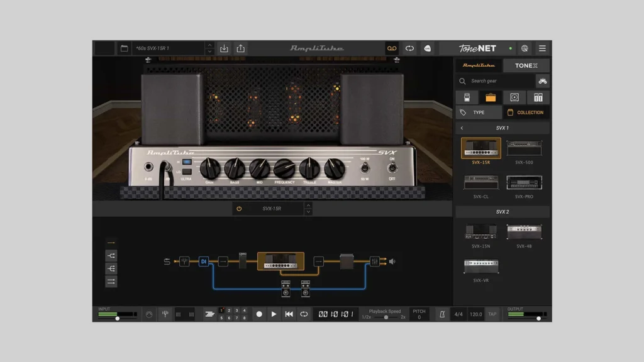This screenshot has width=644, height=362.
Task: Click the TAP tempo button
Action: tap(492, 314)
